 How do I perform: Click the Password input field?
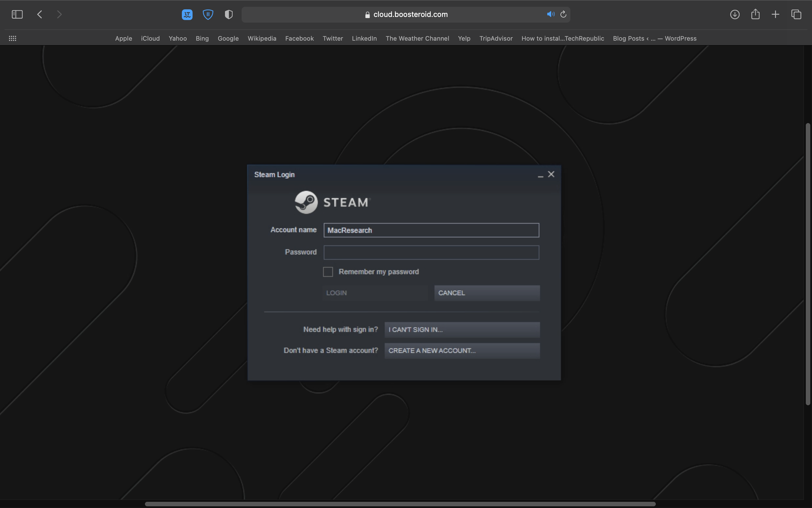coord(431,253)
